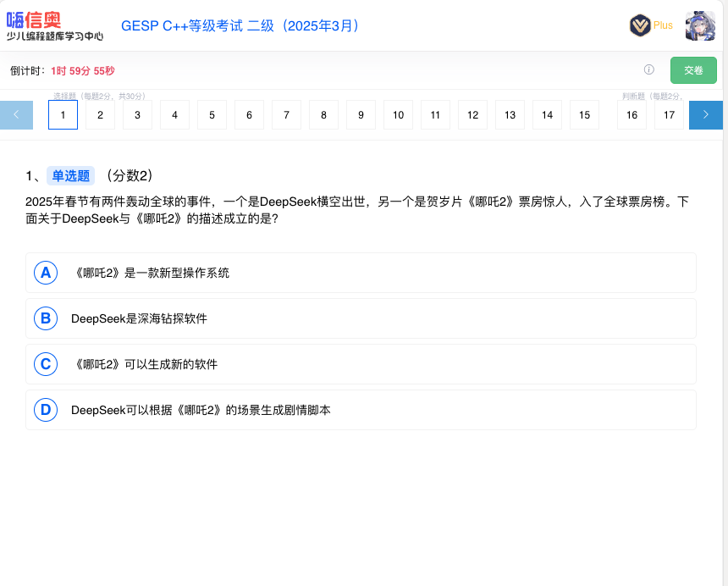Jump to question 11
The height and width of the screenshot is (586, 728).
point(435,114)
